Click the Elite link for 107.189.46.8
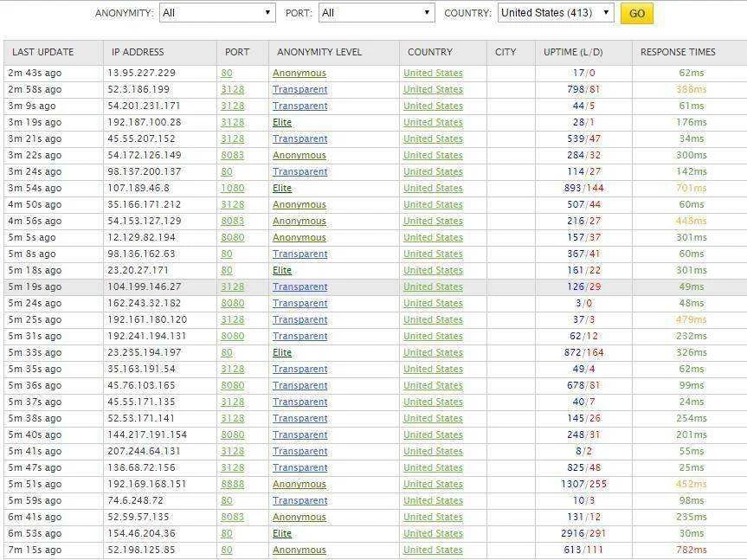 (282, 188)
